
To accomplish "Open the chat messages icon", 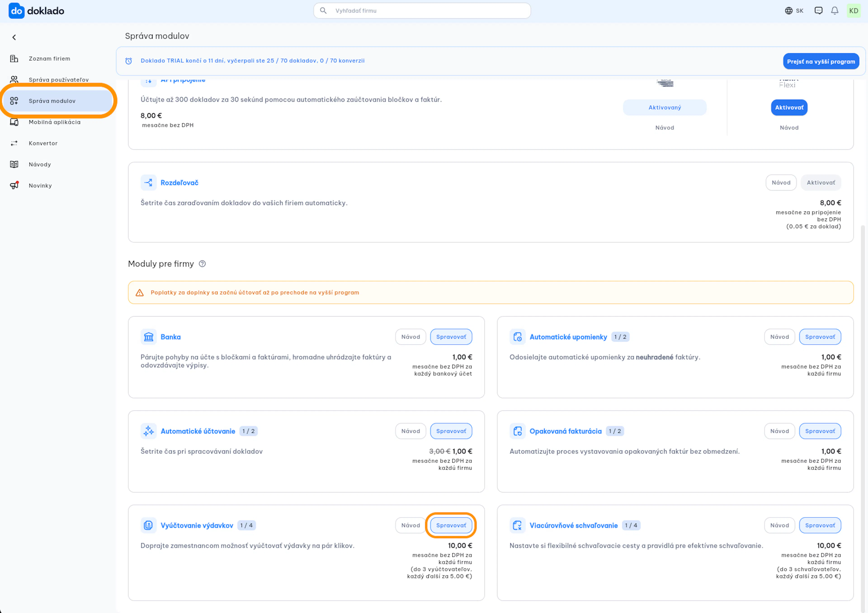I will 818,11.
